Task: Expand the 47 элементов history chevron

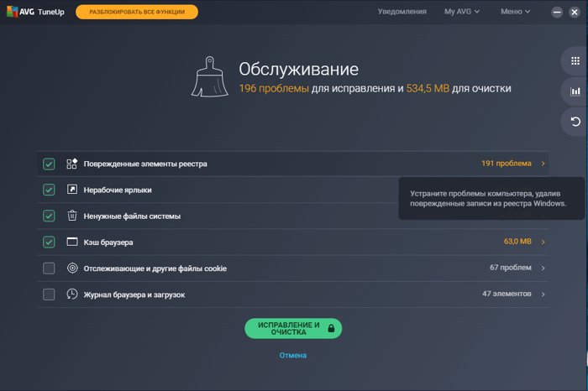Action: tap(543, 295)
